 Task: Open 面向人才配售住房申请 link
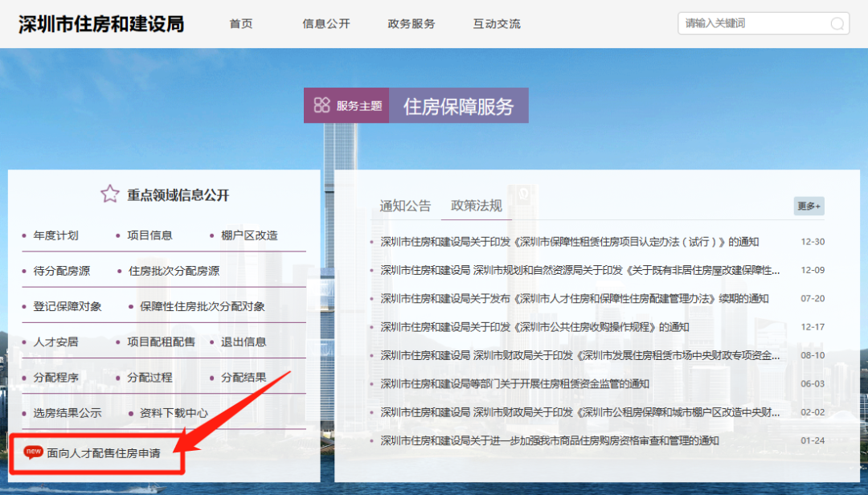pyautogui.click(x=104, y=453)
